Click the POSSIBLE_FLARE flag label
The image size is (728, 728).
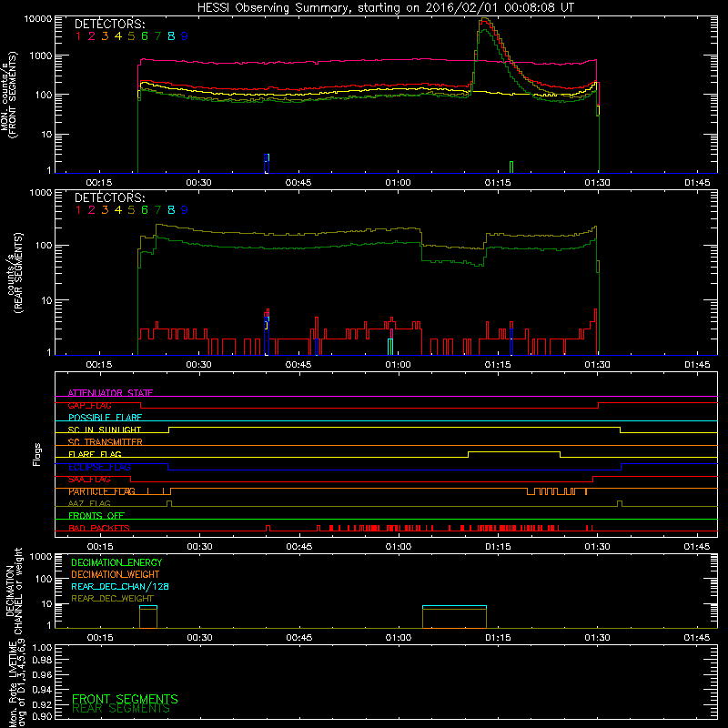pos(105,418)
